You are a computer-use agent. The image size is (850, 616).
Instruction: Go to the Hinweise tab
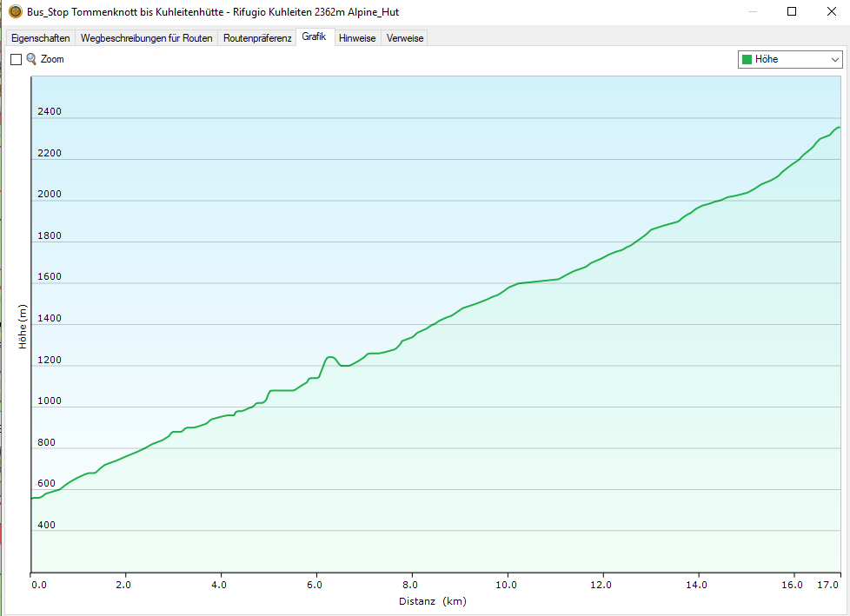pyautogui.click(x=357, y=38)
